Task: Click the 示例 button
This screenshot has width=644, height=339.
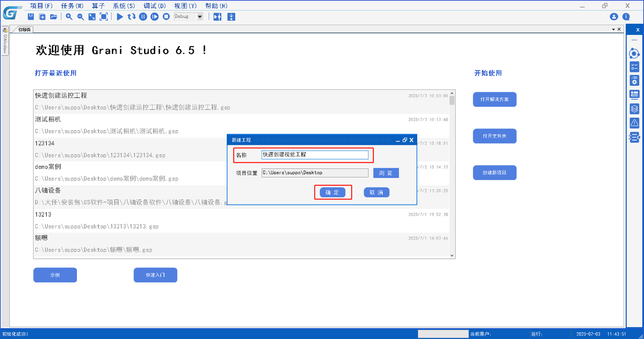Action: click(55, 275)
